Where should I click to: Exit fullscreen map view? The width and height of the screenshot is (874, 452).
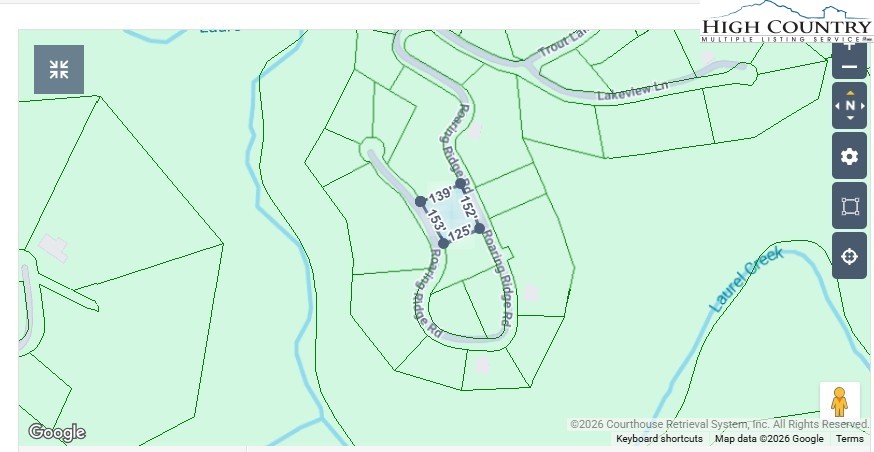(x=59, y=69)
